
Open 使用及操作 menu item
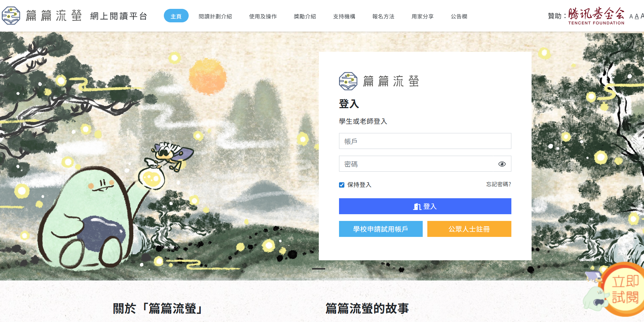[x=263, y=16]
